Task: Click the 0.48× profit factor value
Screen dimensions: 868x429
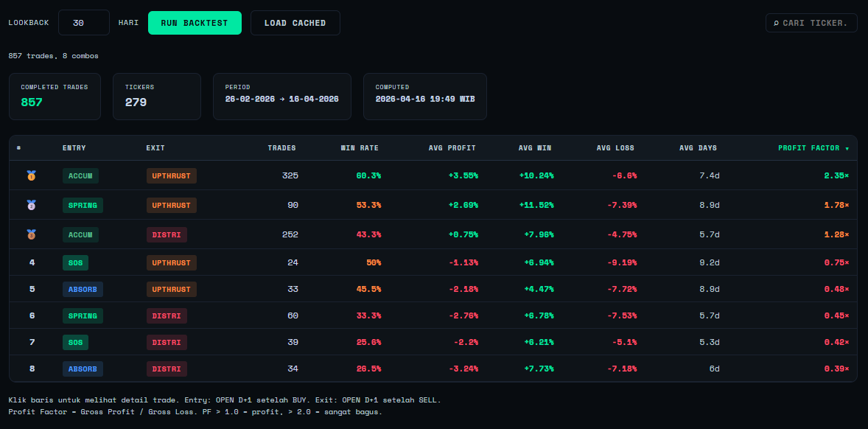Action: pos(835,289)
